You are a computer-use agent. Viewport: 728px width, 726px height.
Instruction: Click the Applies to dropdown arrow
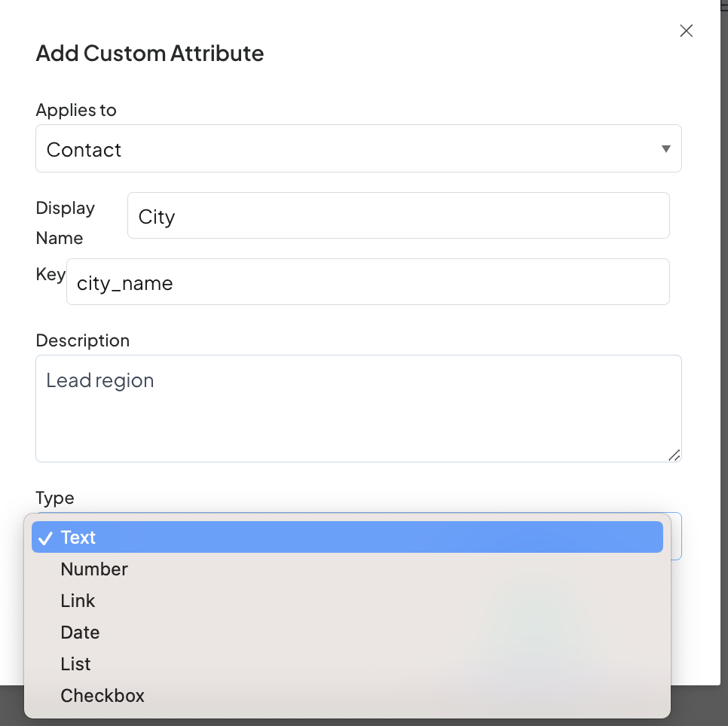click(665, 149)
